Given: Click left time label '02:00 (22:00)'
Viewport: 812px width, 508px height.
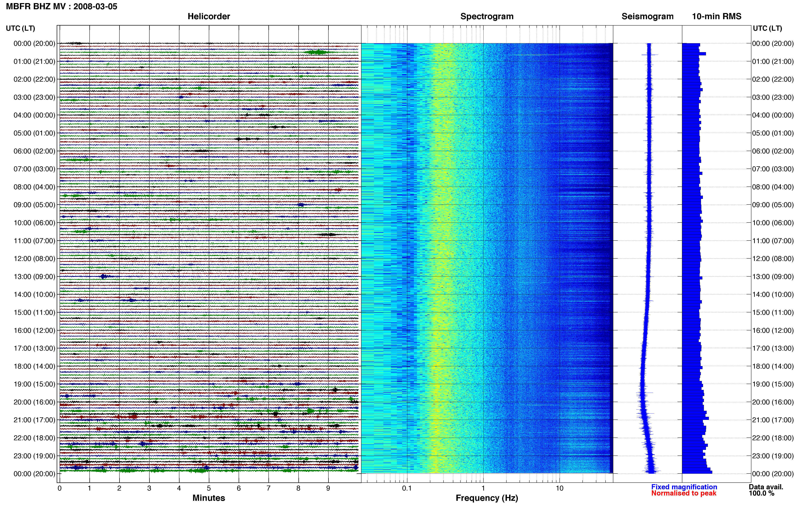Looking at the screenshot, I should [34, 79].
